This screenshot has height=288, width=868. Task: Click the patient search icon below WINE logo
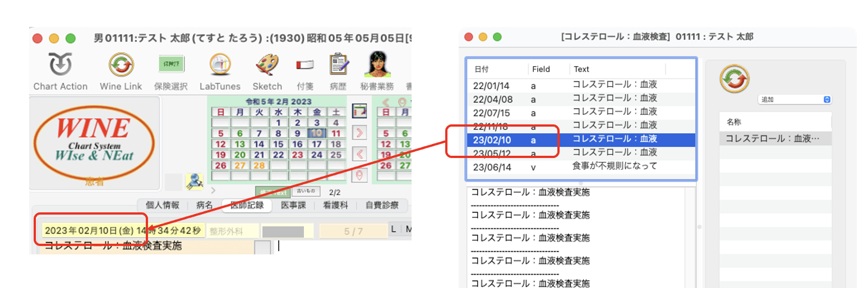click(x=193, y=180)
